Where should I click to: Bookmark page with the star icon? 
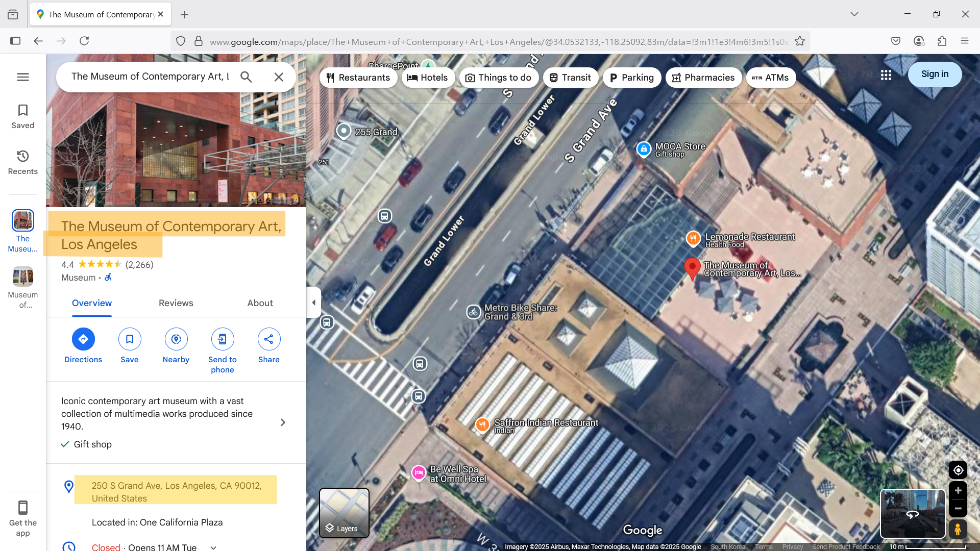[x=800, y=41]
